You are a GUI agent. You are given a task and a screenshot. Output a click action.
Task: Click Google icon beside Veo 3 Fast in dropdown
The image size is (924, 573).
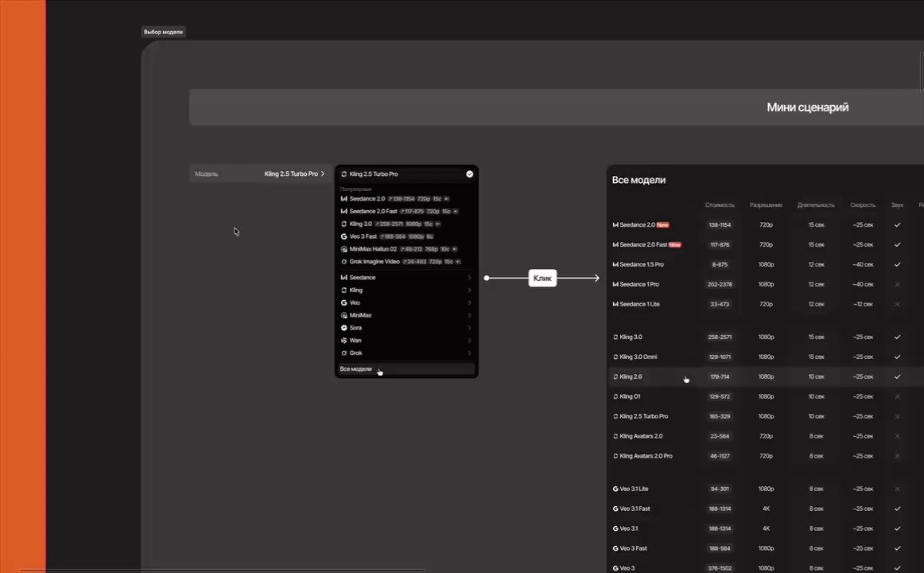[x=344, y=236]
